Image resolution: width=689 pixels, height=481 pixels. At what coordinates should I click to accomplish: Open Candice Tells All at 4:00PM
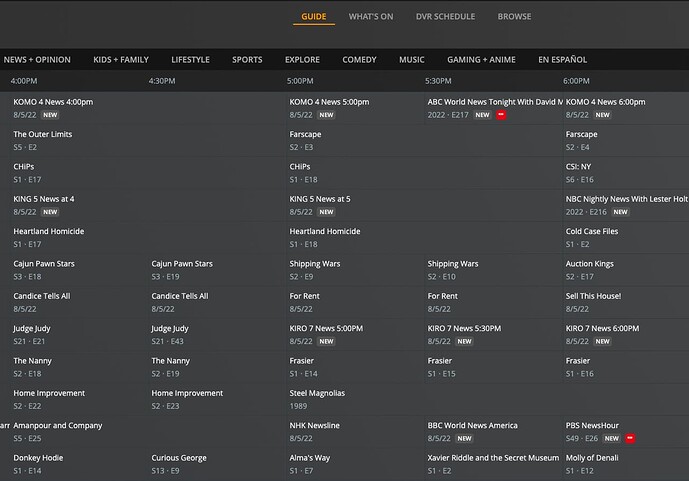79,302
